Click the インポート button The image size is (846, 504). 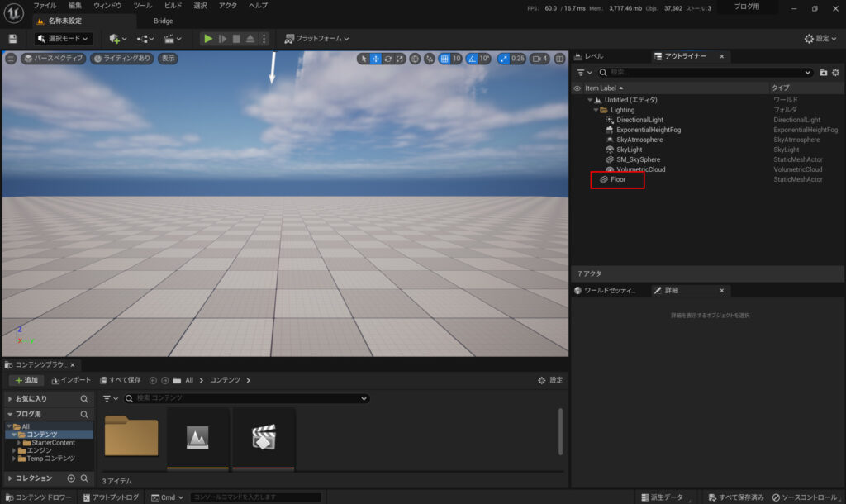71,380
